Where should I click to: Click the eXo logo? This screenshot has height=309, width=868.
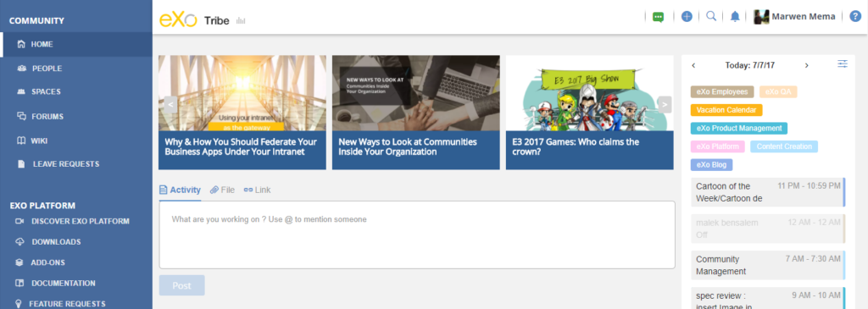(178, 19)
